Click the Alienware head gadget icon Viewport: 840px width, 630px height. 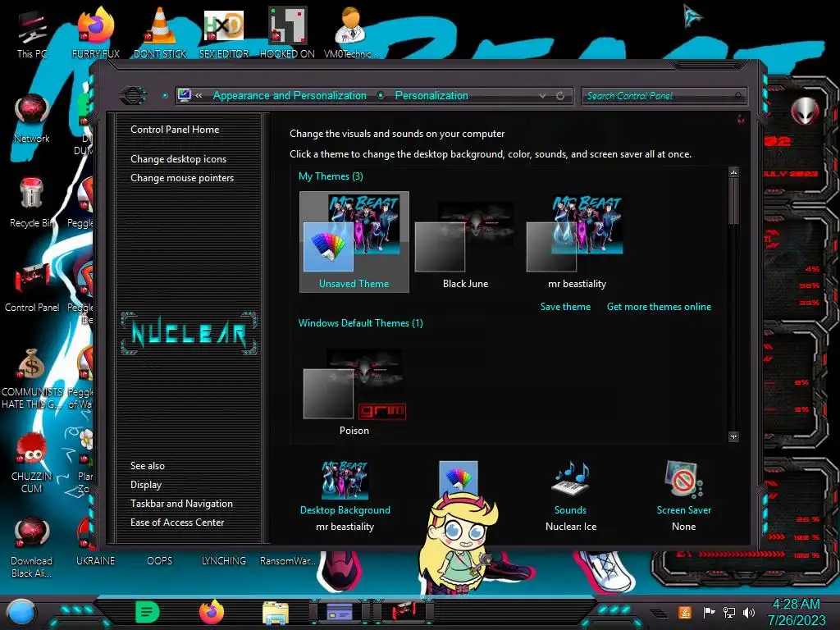(804, 111)
